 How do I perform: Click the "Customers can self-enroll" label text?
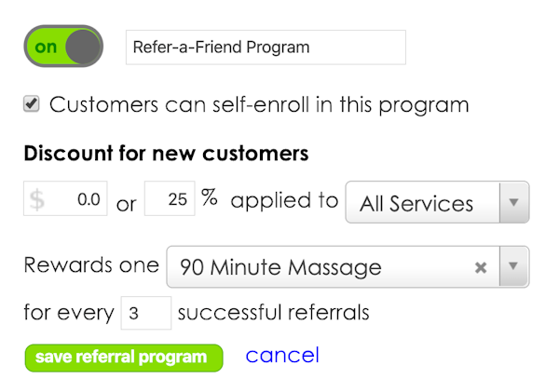259,104
